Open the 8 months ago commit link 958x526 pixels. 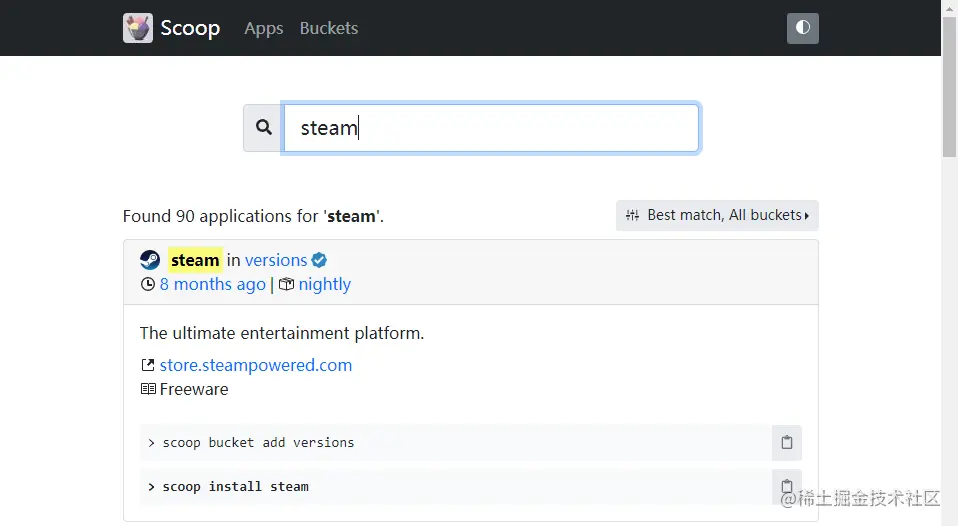coord(213,284)
